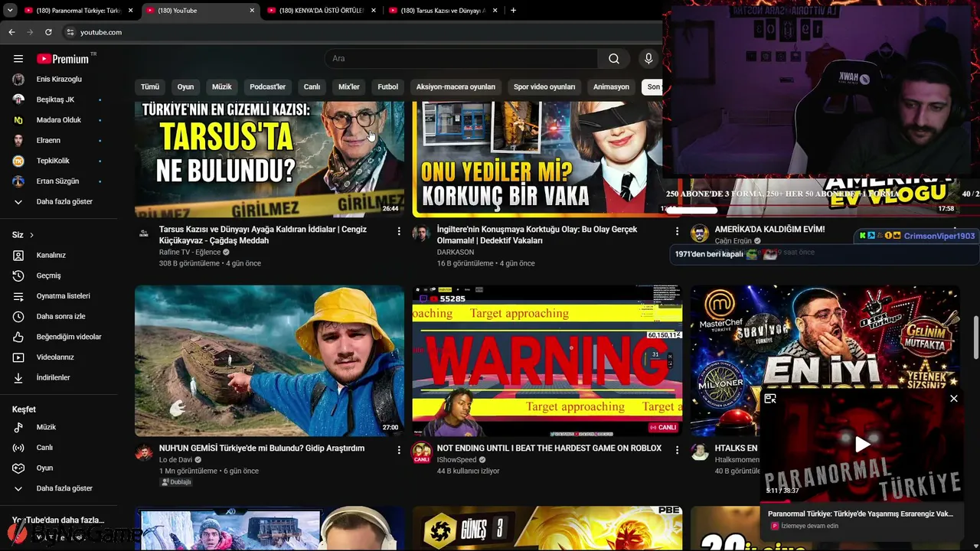Viewport: 980px width, 551px height.
Task: Select the Aksiyon-macera oyunları chip
Action: (x=456, y=86)
